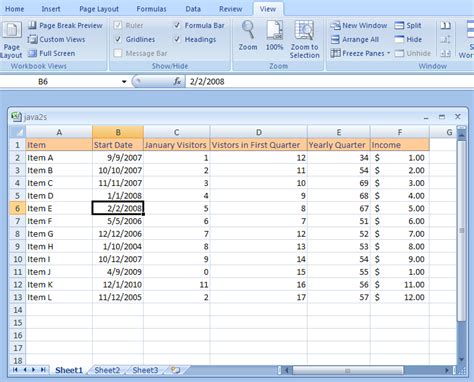Select column F header
This screenshot has width=474, height=382.
click(400, 132)
